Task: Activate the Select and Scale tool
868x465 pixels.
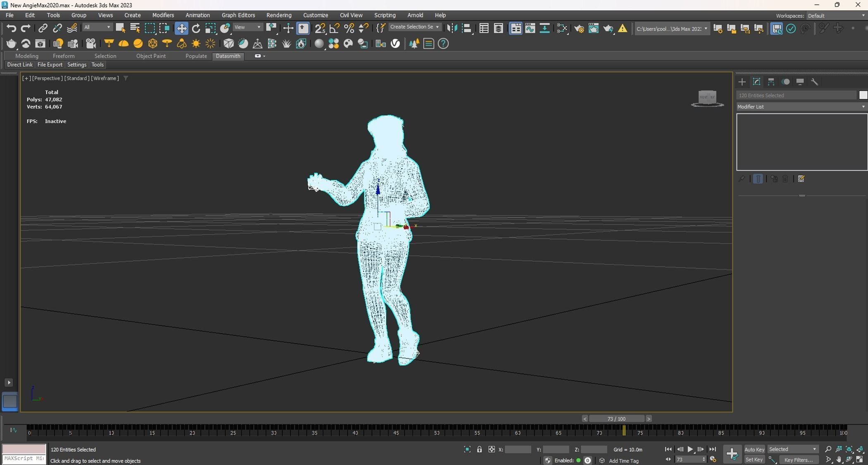Action: pos(210,28)
